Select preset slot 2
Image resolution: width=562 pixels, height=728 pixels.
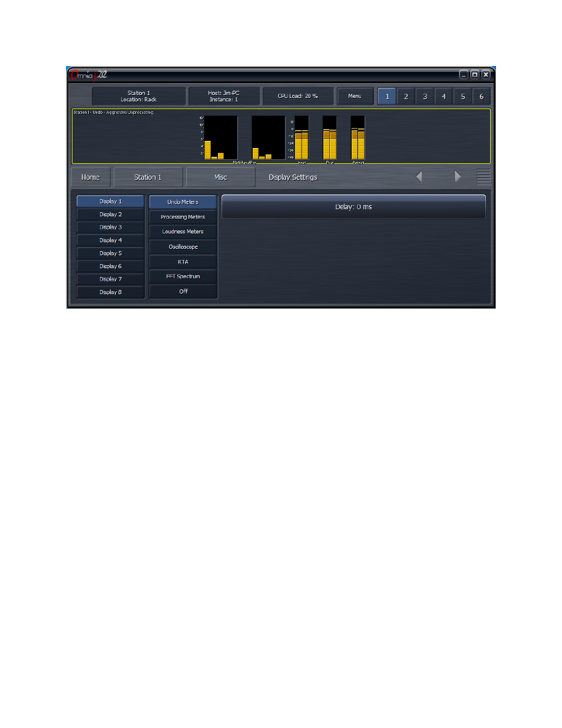(406, 97)
